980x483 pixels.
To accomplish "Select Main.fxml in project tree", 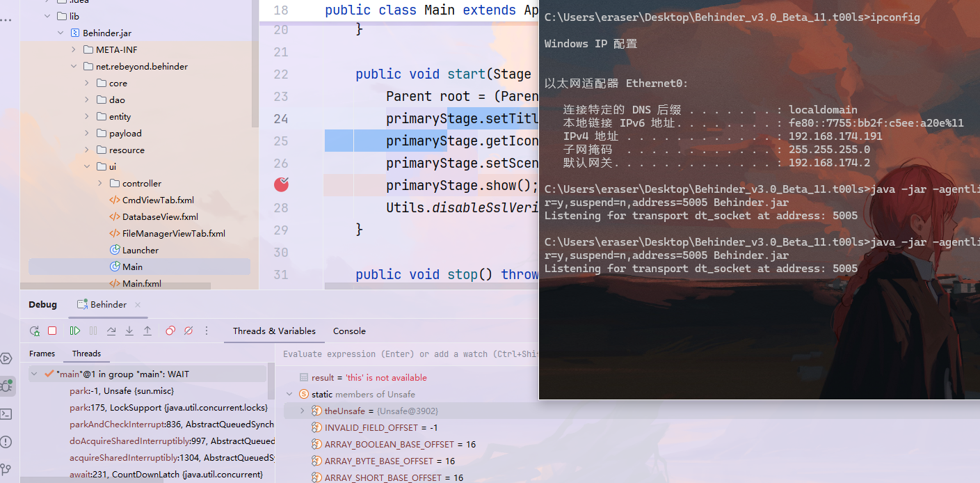I will pyautogui.click(x=142, y=283).
